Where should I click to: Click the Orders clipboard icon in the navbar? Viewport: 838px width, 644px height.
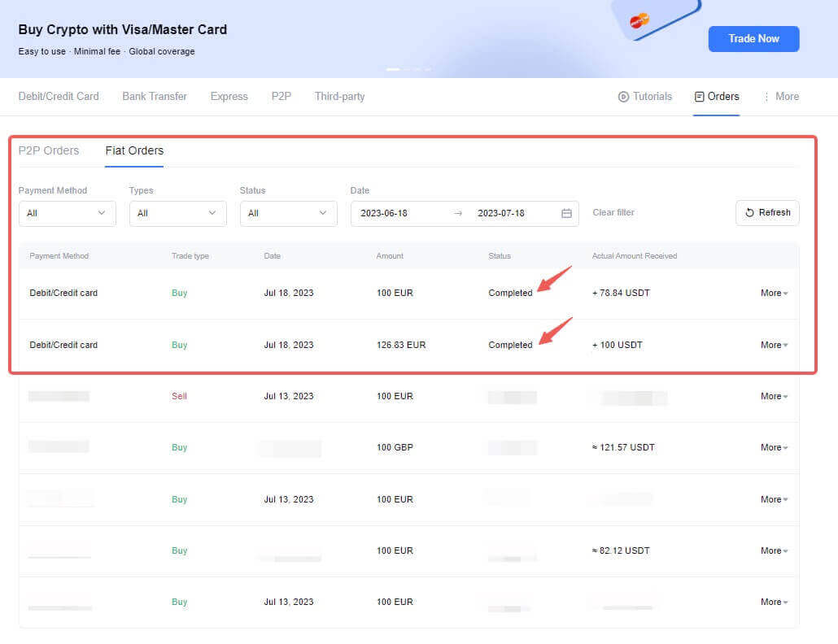point(700,96)
